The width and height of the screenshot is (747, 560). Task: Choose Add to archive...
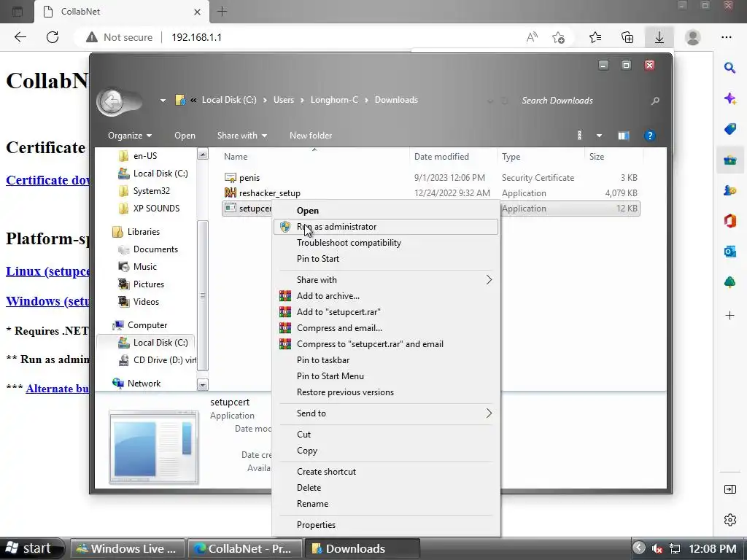386,296
